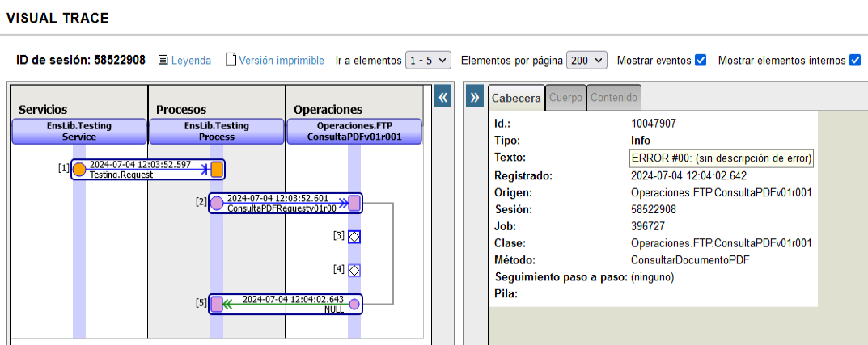
Task: Open the 'Elementos por página' 200 dropdown
Action: [x=586, y=61]
